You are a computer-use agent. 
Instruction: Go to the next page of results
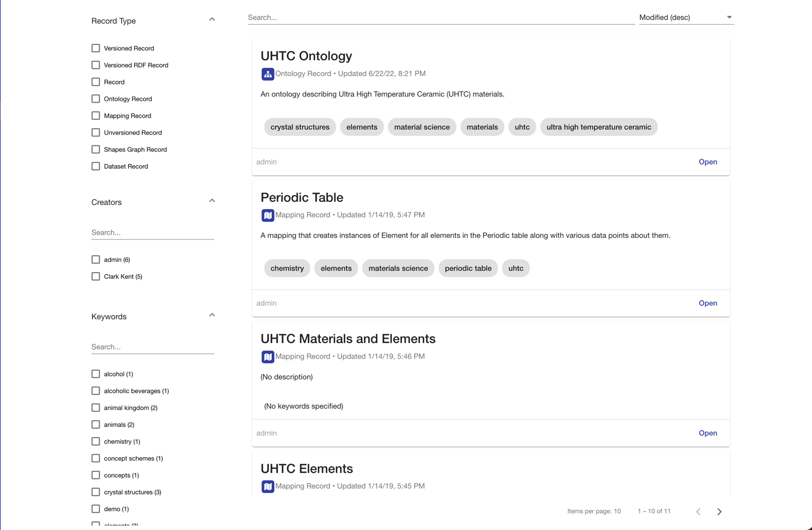719,511
